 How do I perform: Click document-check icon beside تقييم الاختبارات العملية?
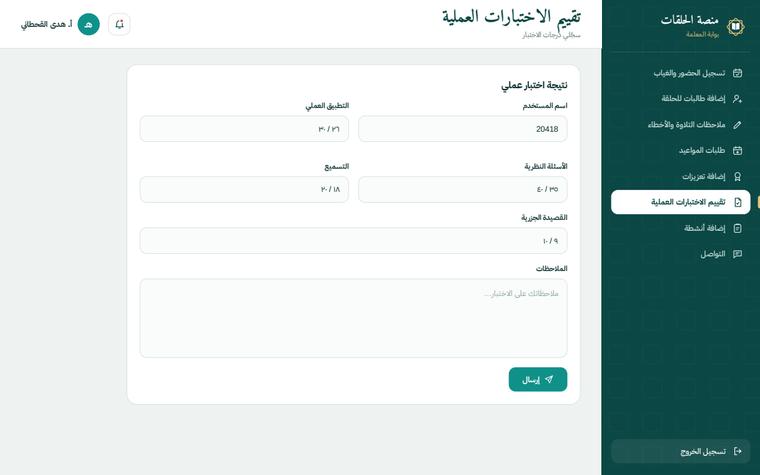[x=737, y=202]
